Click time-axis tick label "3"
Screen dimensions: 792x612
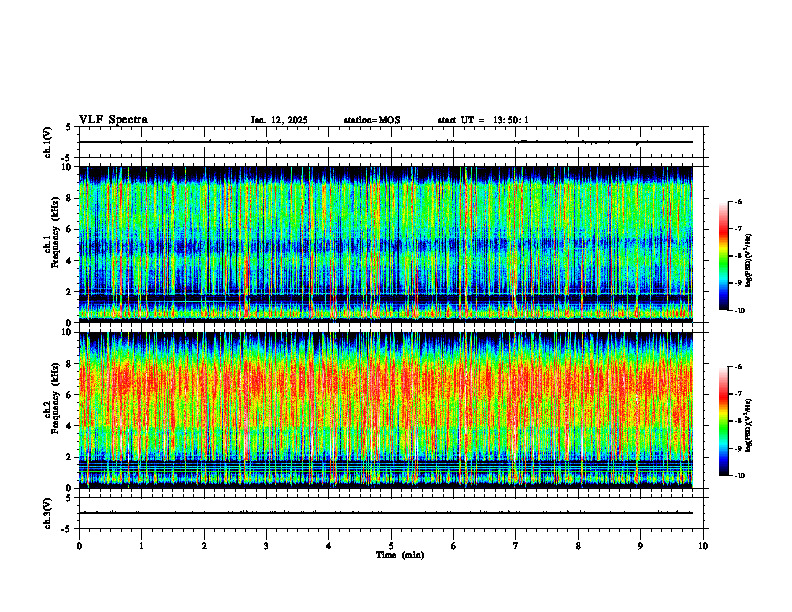point(266,546)
